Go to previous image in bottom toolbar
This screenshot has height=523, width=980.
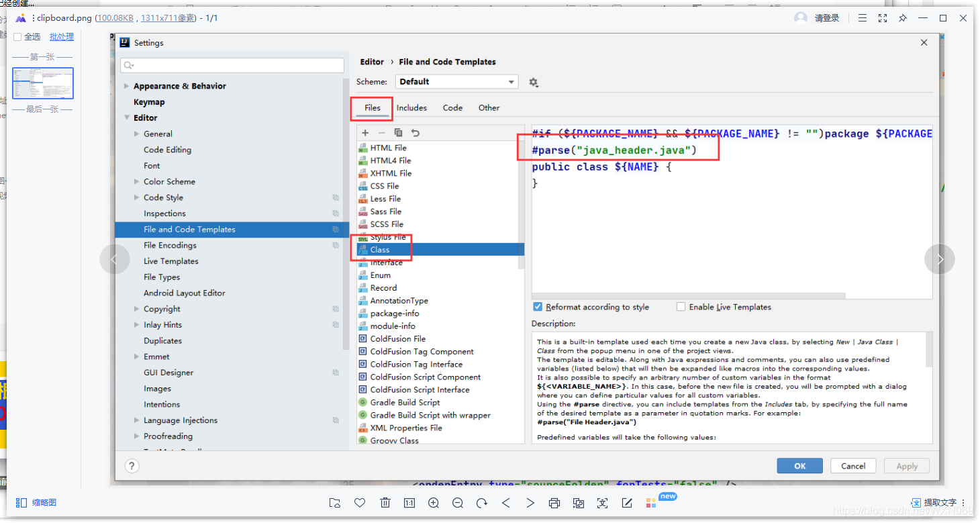pyautogui.click(x=506, y=503)
